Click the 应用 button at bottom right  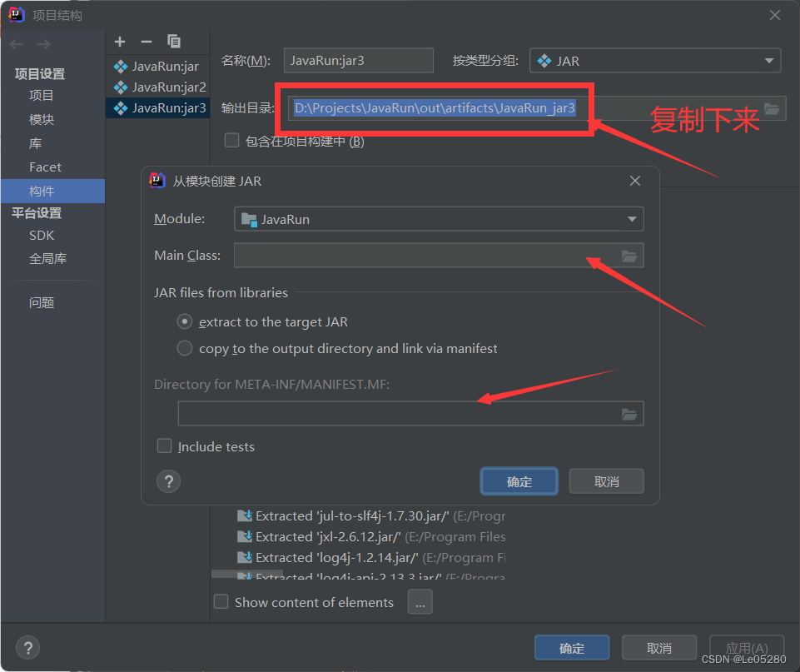click(746, 647)
